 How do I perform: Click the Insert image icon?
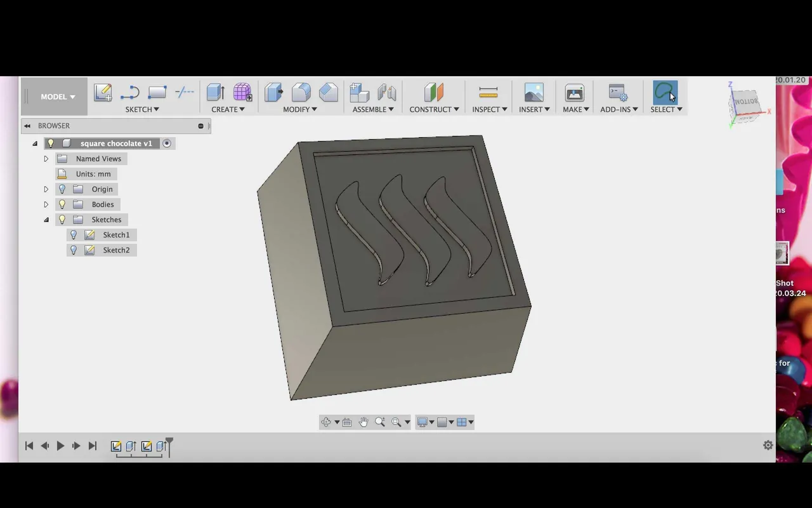[534, 93]
